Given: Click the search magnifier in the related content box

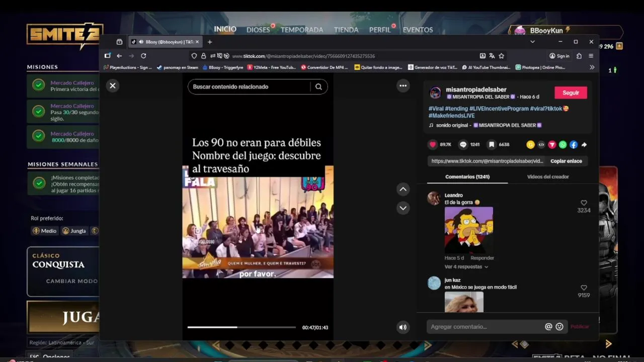Looking at the screenshot, I should pos(318,86).
